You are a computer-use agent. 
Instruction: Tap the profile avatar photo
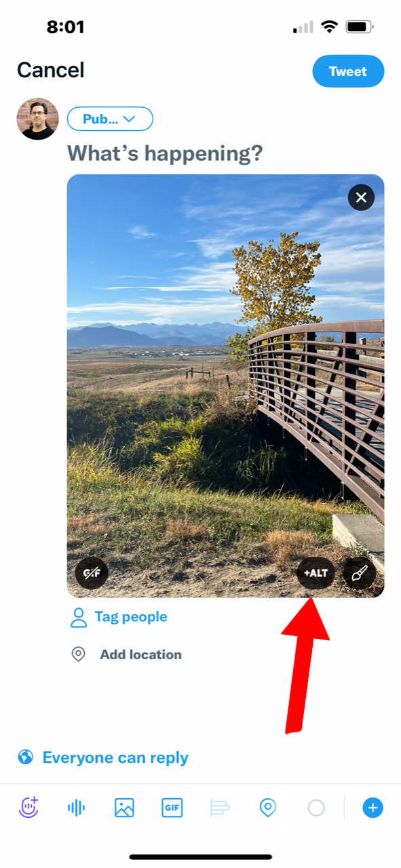(x=37, y=119)
